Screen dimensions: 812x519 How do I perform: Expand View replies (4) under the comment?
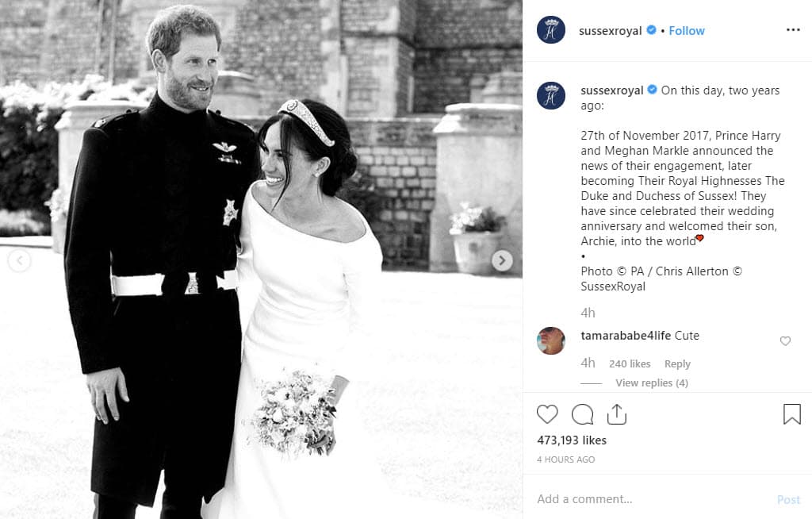[x=651, y=383]
